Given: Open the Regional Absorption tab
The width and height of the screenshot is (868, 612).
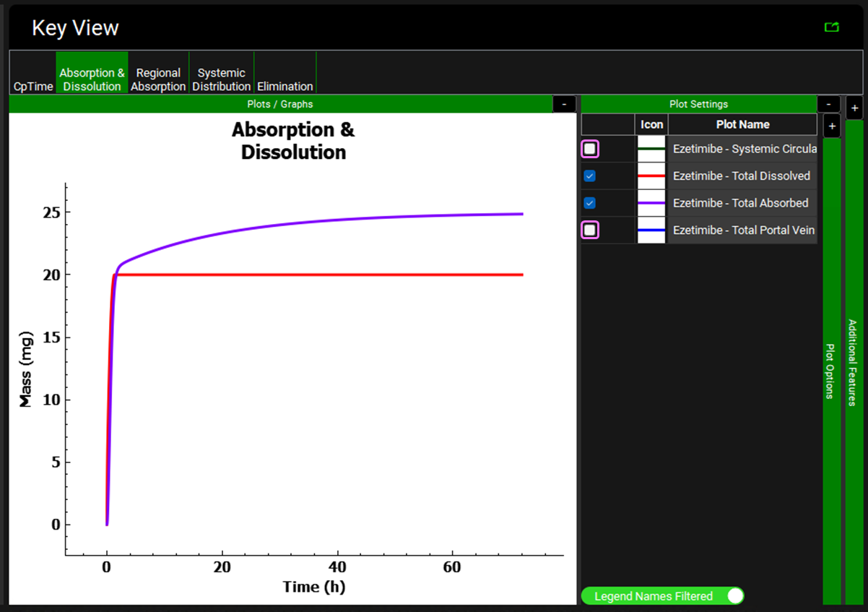Looking at the screenshot, I should coord(158,79).
